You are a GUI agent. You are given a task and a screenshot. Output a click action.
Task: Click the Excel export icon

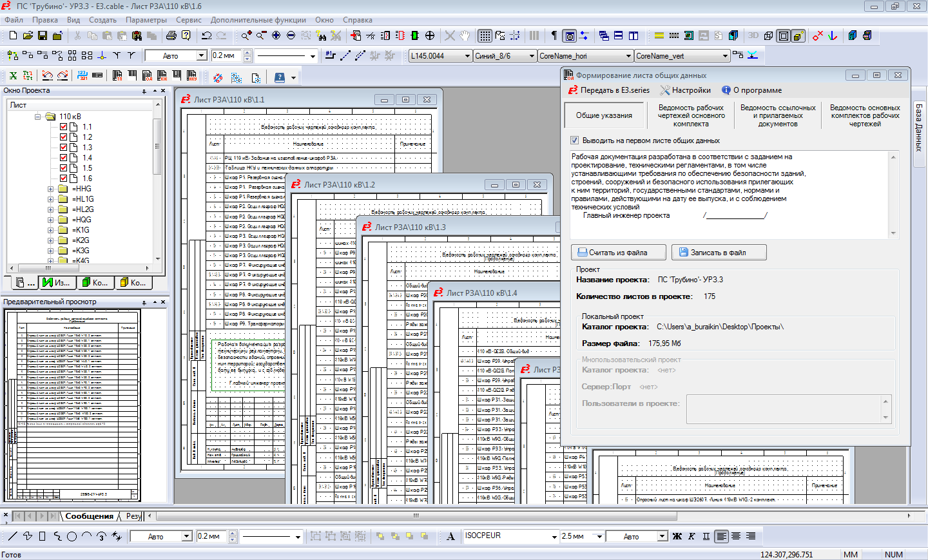click(x=13, y=76)
